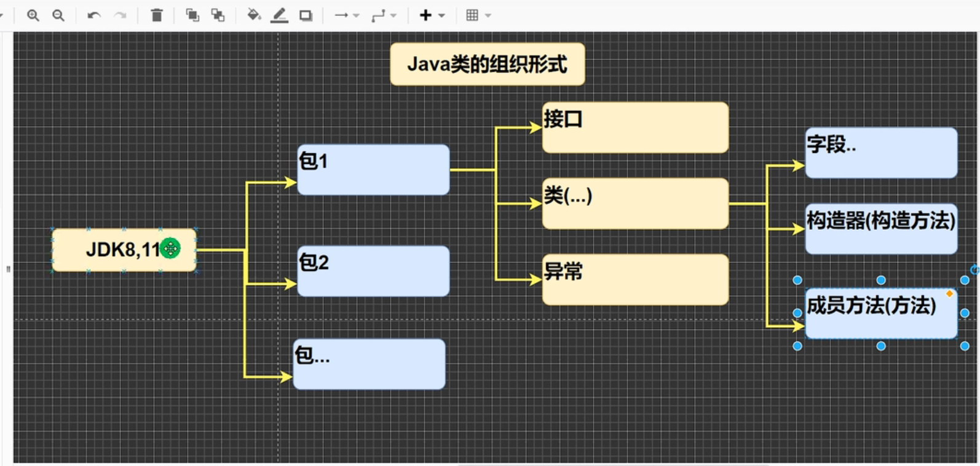Send shape to back icon
This screenshot has height=466, width=980.
pos(218,15)
